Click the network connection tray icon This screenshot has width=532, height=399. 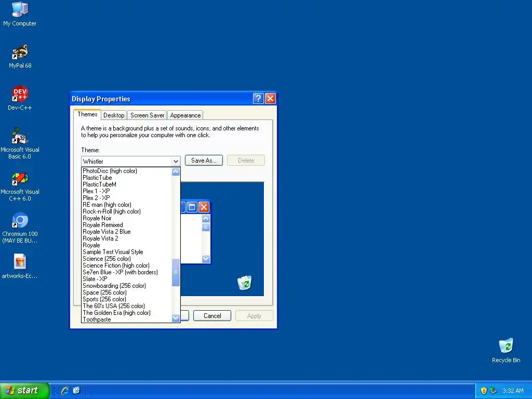(494, 391)
